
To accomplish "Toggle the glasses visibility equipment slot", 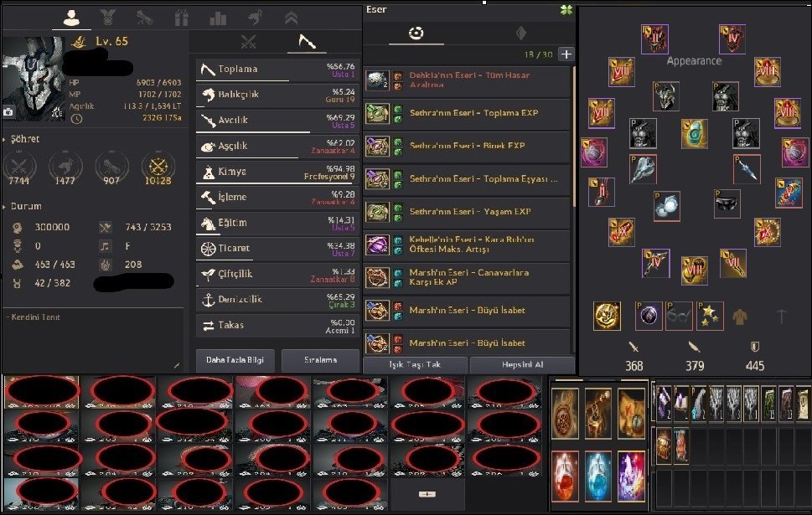I will tap(679, 315).
